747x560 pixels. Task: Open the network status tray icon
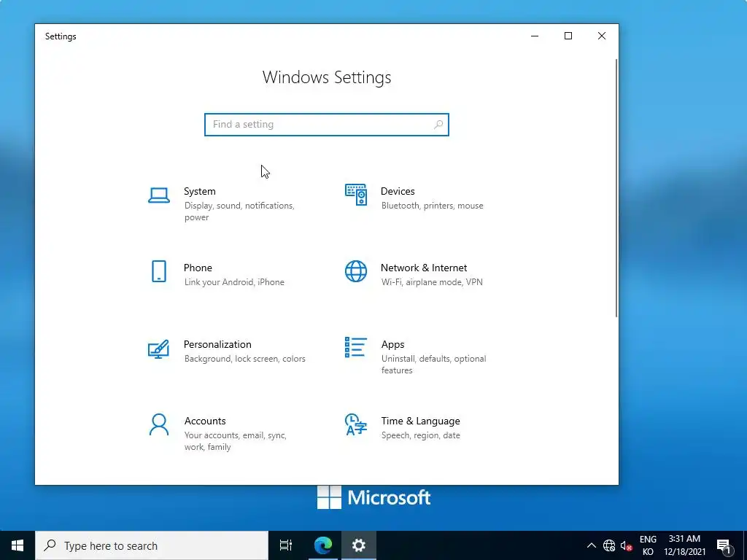[609, 545]
